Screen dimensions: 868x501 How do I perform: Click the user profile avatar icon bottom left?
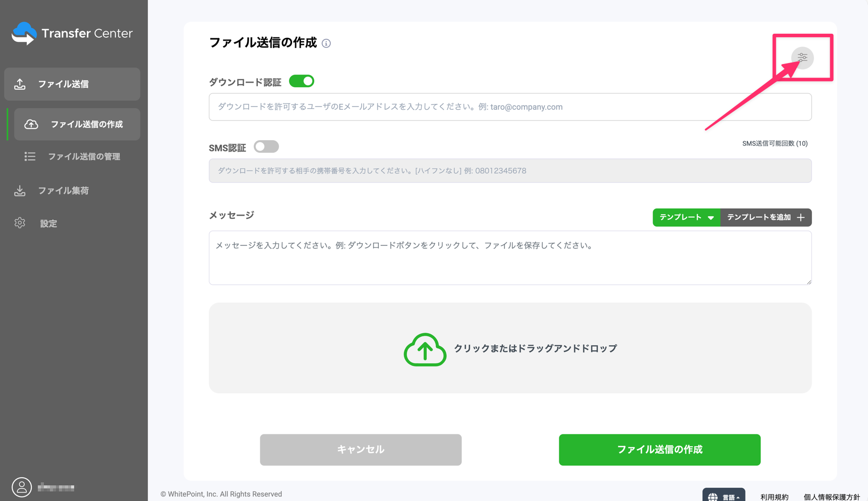21,487
